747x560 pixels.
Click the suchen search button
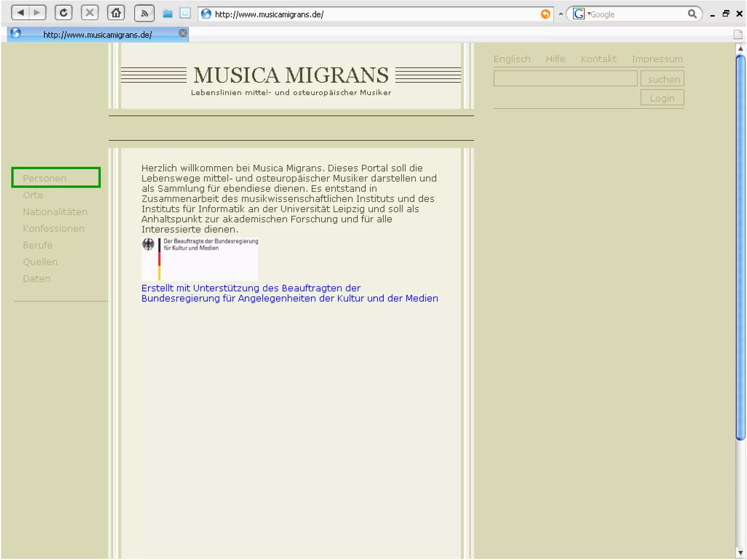tap(662, 79)
